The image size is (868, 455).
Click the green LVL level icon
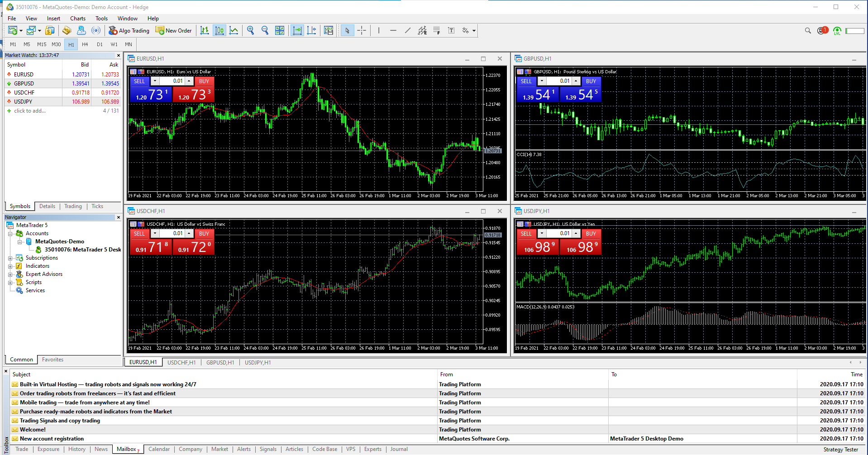point(837,31)
